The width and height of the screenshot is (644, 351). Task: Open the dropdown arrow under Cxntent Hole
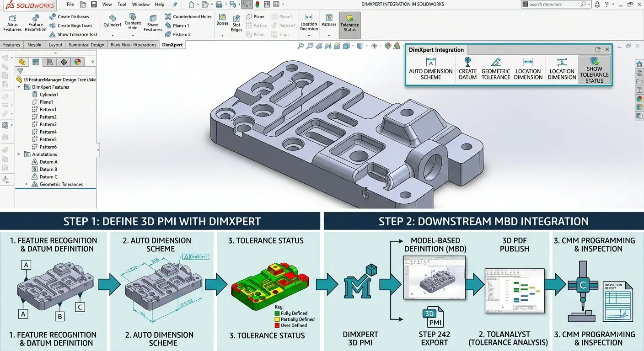click(133, 35)
